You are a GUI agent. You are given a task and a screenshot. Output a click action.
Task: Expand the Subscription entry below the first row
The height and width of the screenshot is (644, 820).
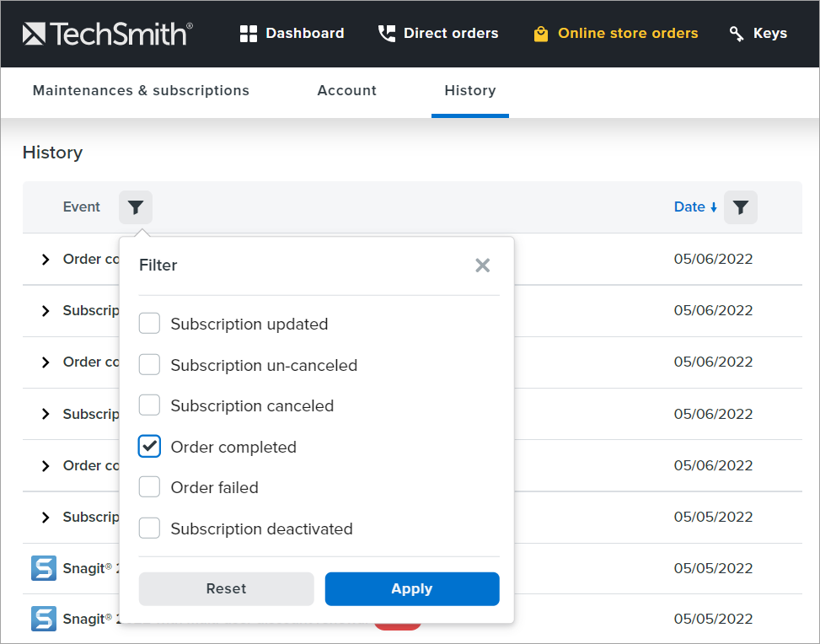(x=46, y=310)
